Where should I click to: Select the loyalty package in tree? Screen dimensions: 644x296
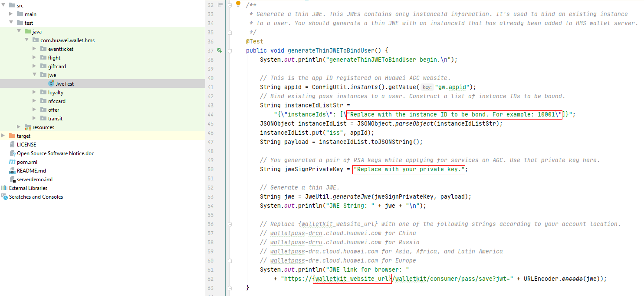(x=56, y=93)
